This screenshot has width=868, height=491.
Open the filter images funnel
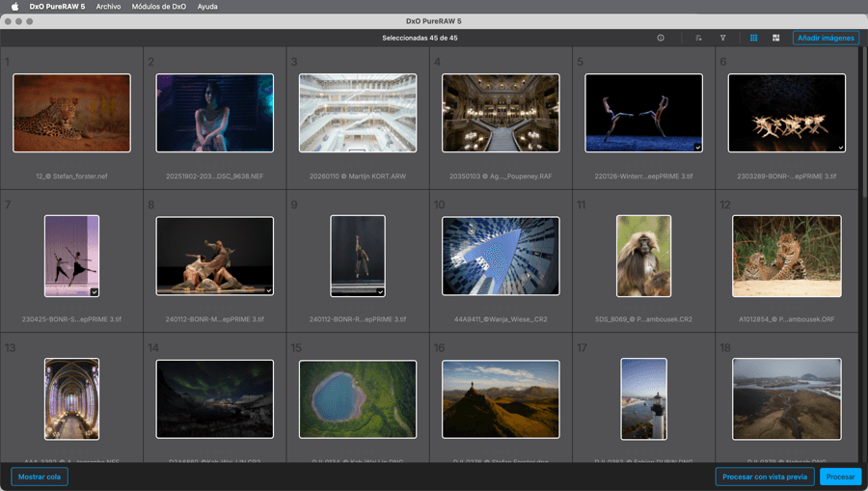722,39
